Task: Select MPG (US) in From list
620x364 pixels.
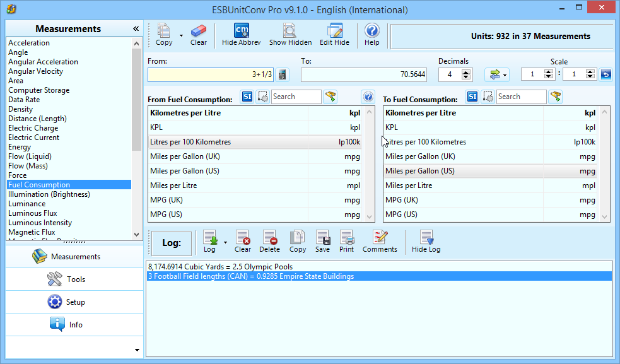Action: tap(255, 214)
